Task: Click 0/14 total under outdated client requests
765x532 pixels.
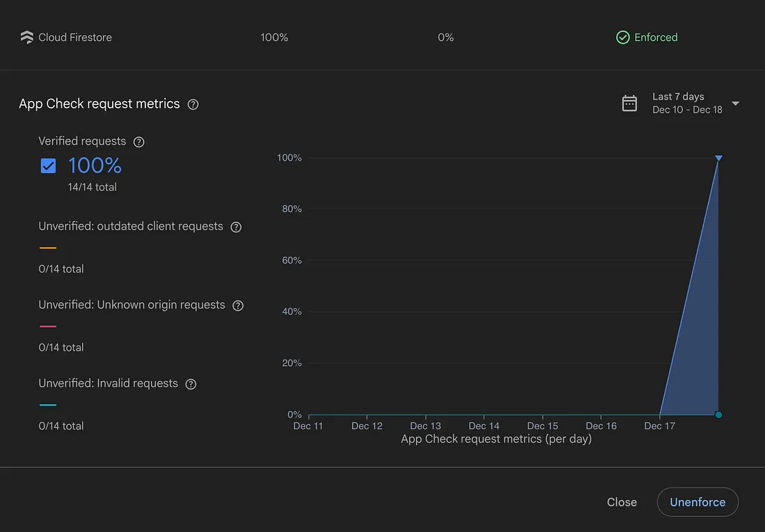Action: click(61, 269)
